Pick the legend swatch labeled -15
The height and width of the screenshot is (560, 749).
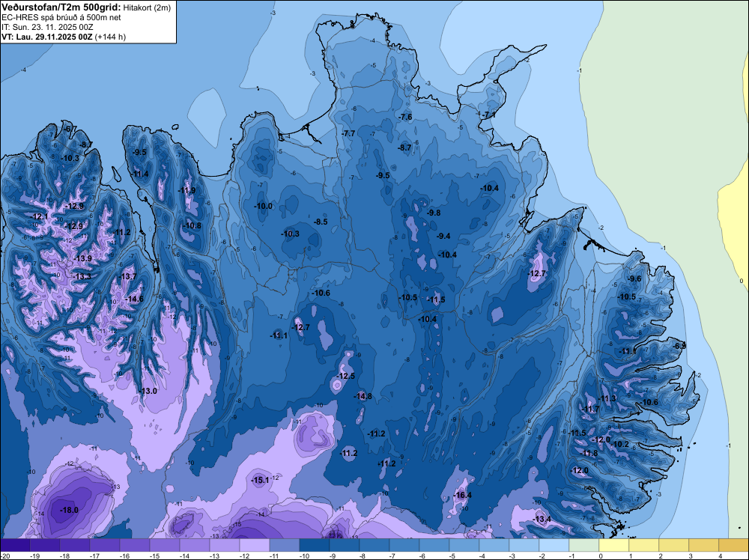[x=164, y=545]
